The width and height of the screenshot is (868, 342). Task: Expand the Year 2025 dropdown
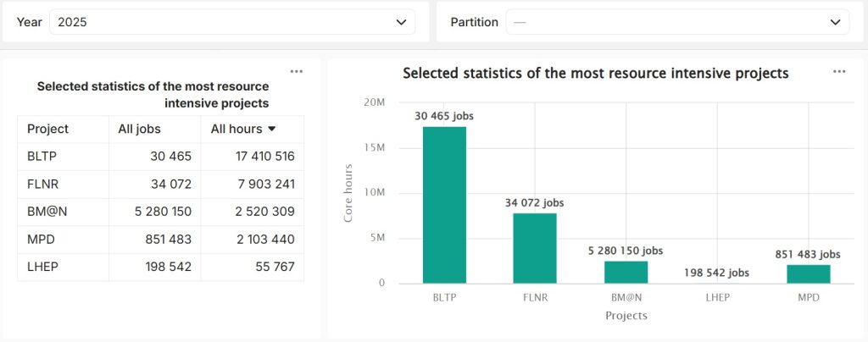[231, 23]
